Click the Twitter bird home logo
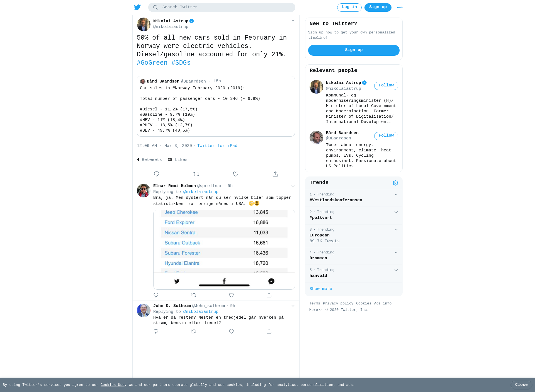The image size is (535, 392). (x=137, y=7)
